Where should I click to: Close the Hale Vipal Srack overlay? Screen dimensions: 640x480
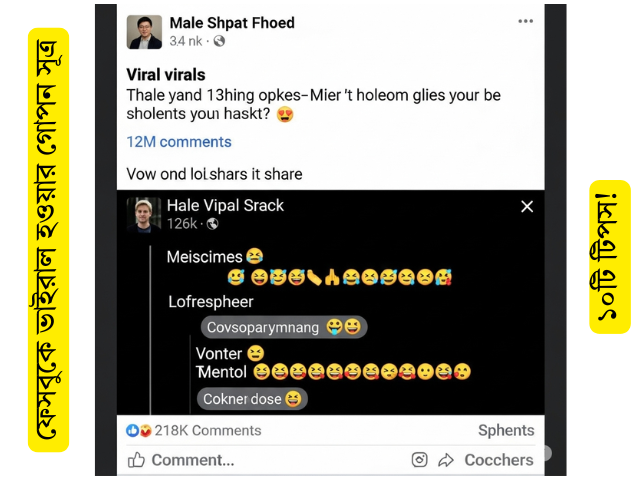pyautogui.click(x=527, y=206)
